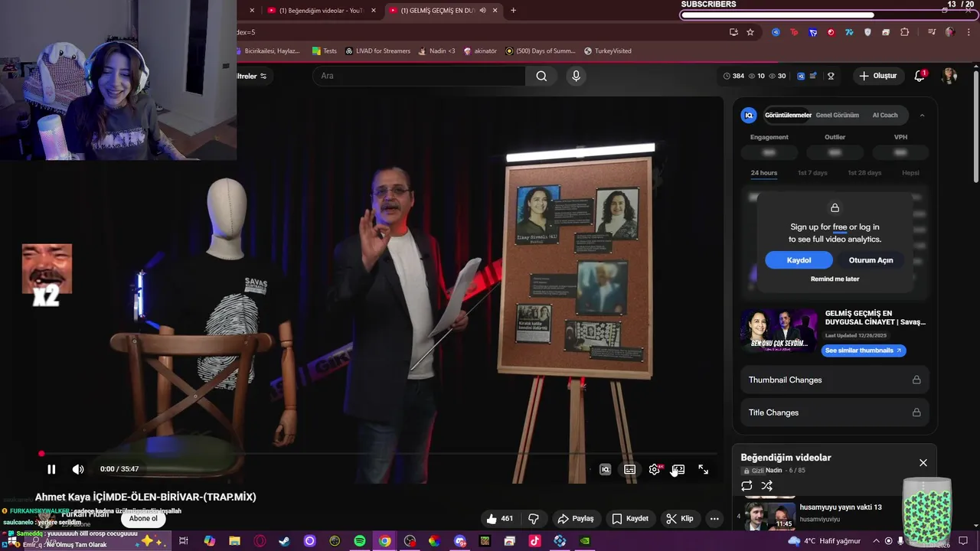Open husamyuyu yayın vakti 13 thumbnail
This screenshot has height=551, width=980.
769,515
